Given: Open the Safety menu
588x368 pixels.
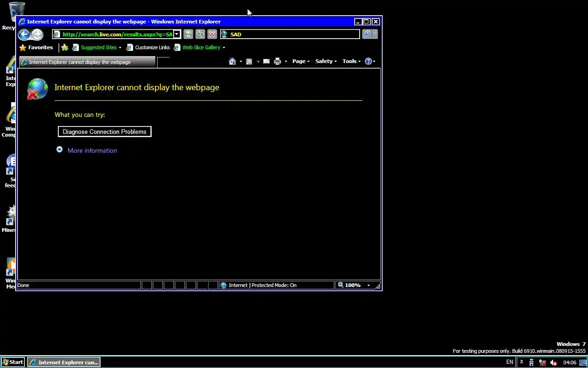Looking at the screenshot, I should click(326, 61).
